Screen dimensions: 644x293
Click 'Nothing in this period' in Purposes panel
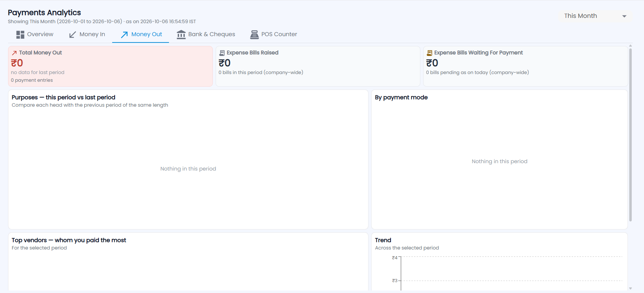click(188, 169)
